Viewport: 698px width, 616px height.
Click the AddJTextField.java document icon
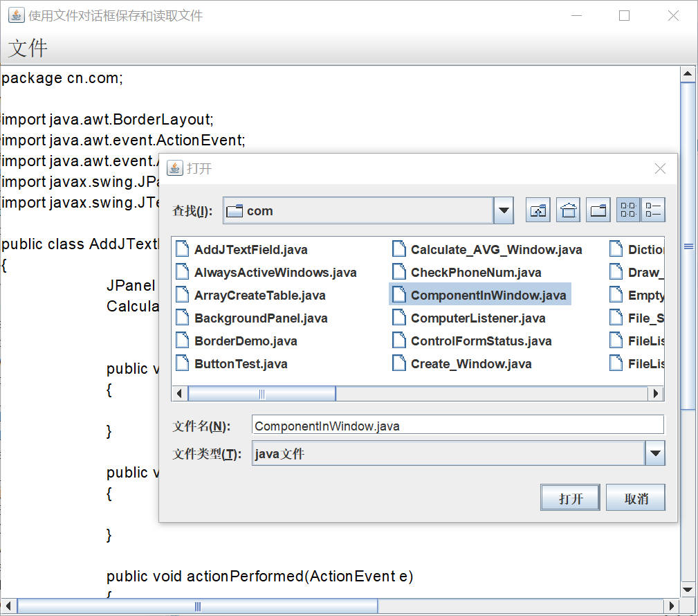pyautogui.click(x=182, y=248)
